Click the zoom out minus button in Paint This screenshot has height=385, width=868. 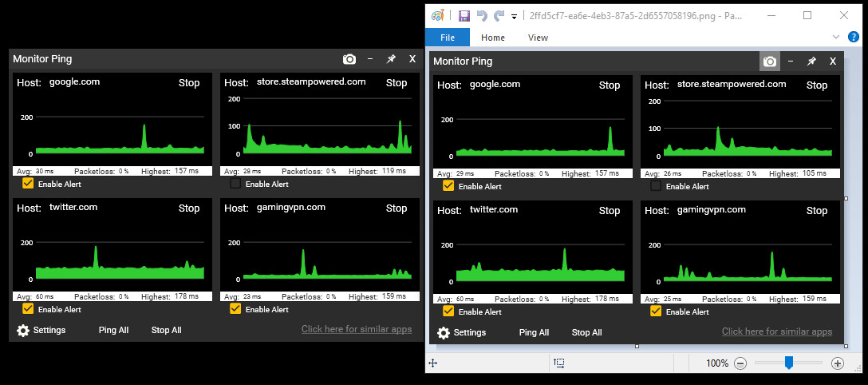point(740,363)
